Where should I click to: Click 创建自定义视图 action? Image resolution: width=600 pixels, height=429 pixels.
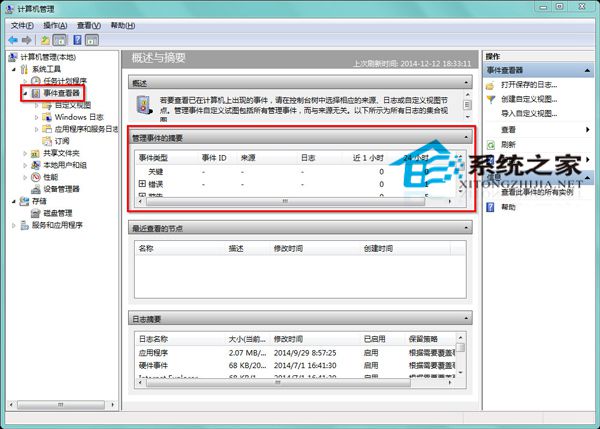click(529, 99)
